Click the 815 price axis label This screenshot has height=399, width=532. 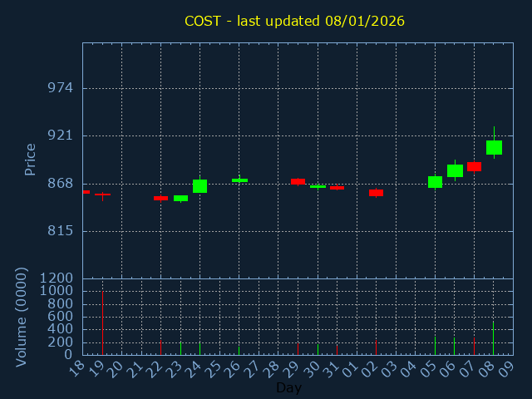tap(60, 230)
